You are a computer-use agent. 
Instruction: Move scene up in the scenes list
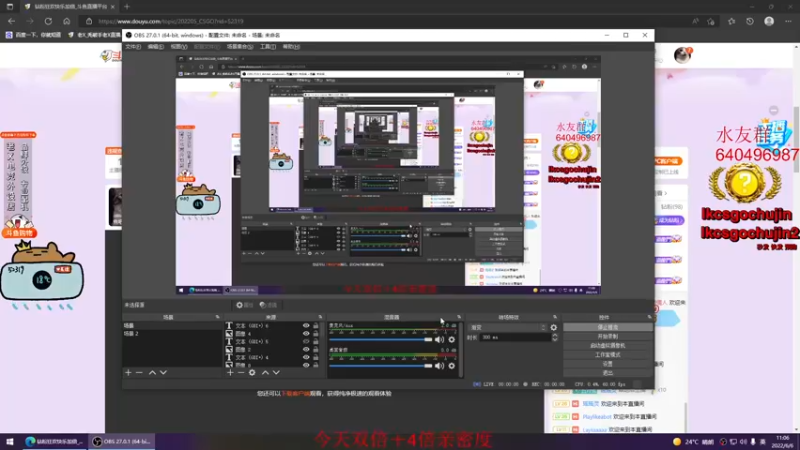point(152,372)
